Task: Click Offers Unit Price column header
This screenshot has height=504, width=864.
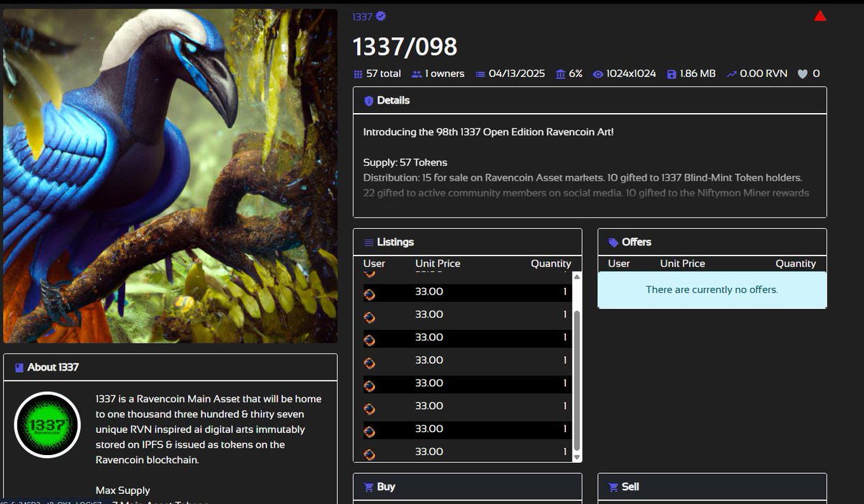Action: tap(683, 264)
